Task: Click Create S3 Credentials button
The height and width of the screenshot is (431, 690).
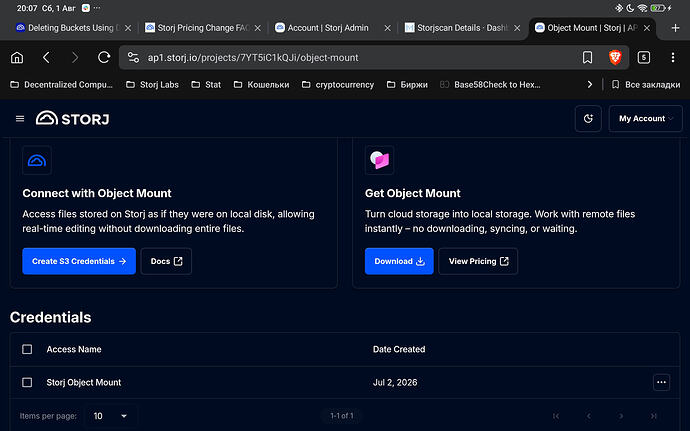Action: click(79, 261)
